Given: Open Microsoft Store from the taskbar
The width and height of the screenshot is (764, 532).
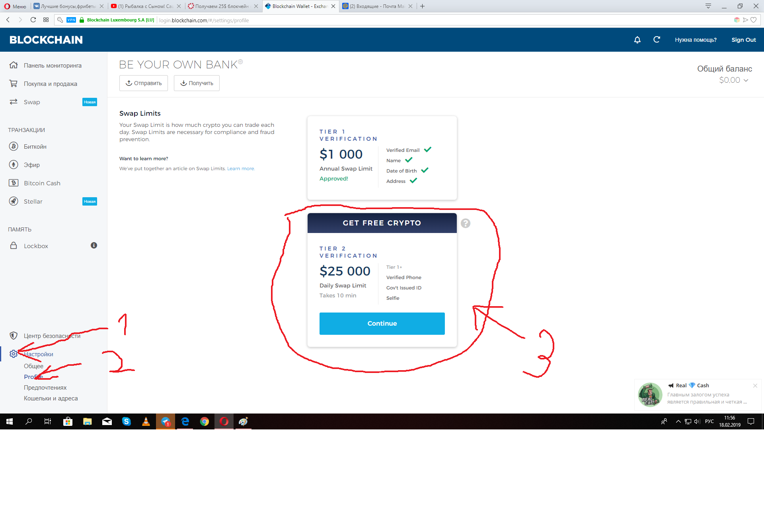Looking at the screenshot, I should 68,421.
